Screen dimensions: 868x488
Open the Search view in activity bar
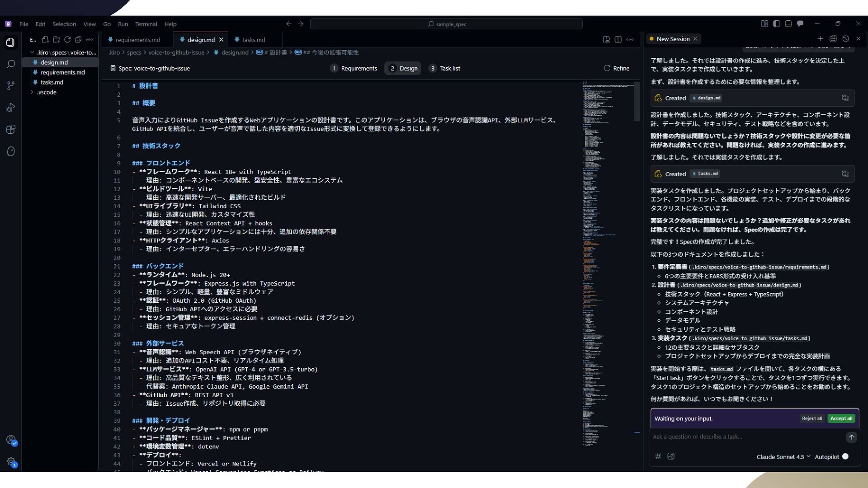(x=11, y=64)
